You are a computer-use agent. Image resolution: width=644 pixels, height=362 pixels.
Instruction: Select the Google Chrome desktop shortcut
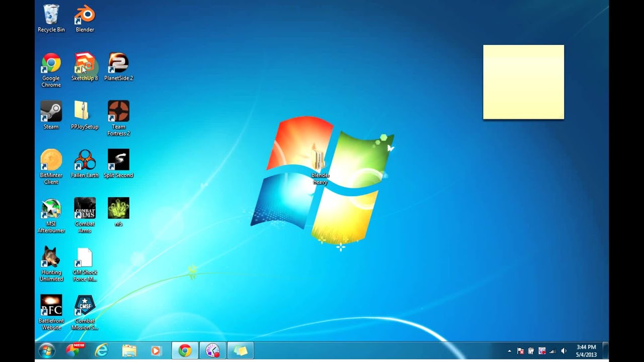coord(51,70)
